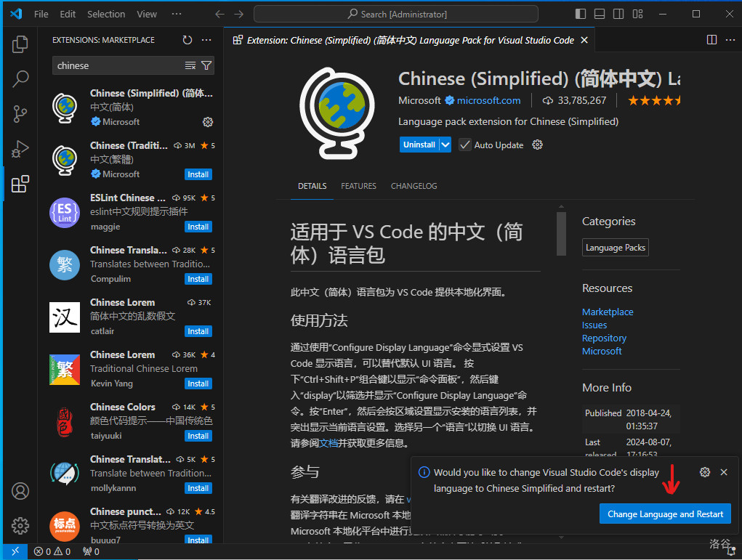Expand the Uninstall dropdown arrow

tap(445, 145)
